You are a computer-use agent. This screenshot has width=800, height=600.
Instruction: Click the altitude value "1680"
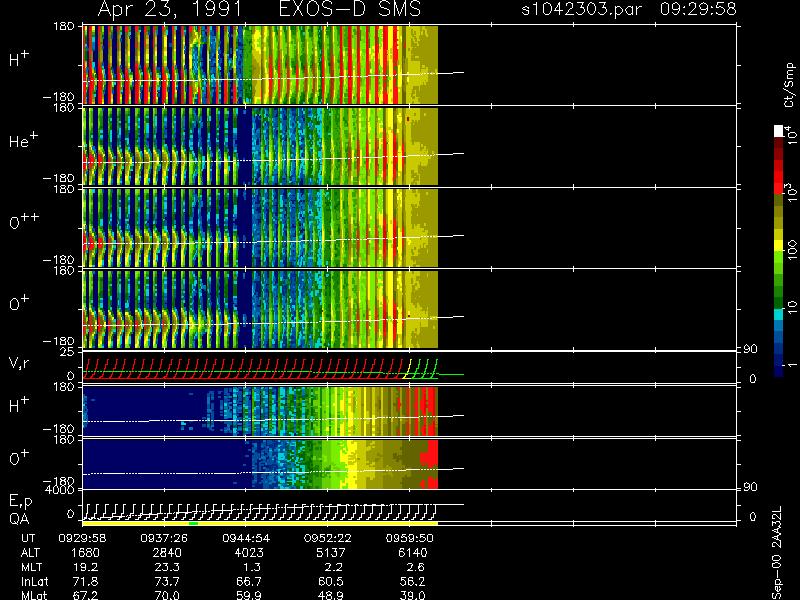(x=85, y=553)
